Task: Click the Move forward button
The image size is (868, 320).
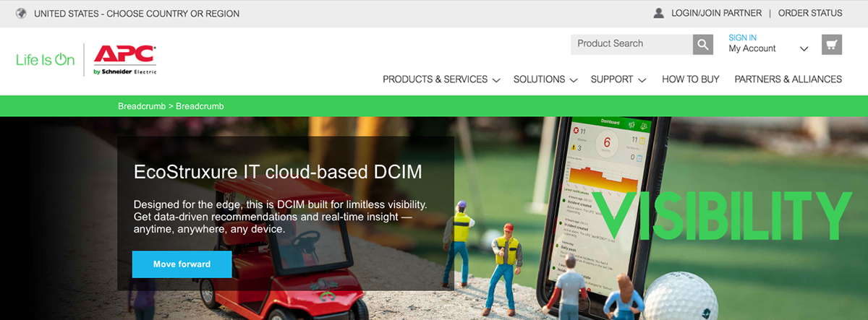Action: coord(182,264)
